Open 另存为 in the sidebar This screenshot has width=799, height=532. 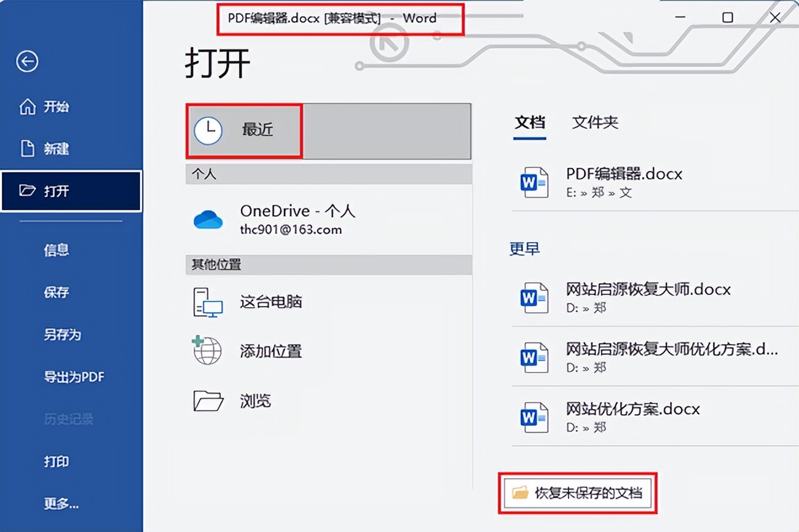(x=59, y=335)
